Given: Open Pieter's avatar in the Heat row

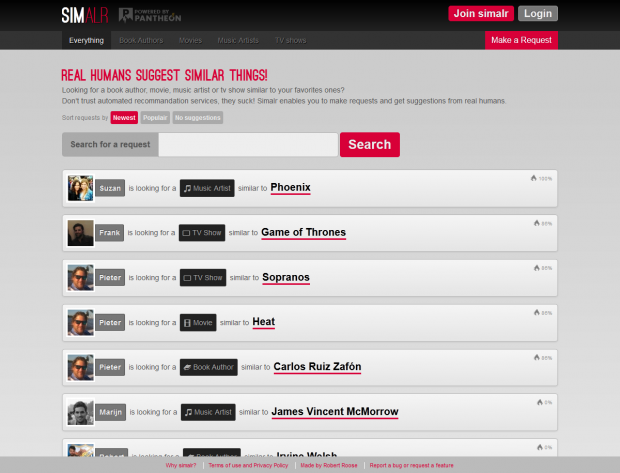Looking at the screenshot, I should [81, 323].
